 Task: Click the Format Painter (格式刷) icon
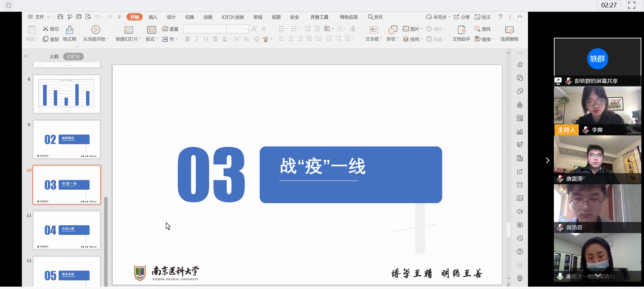[70, 30]
